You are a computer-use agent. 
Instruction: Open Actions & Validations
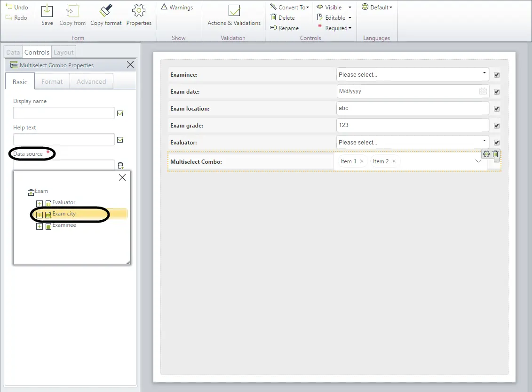point(234,16)
